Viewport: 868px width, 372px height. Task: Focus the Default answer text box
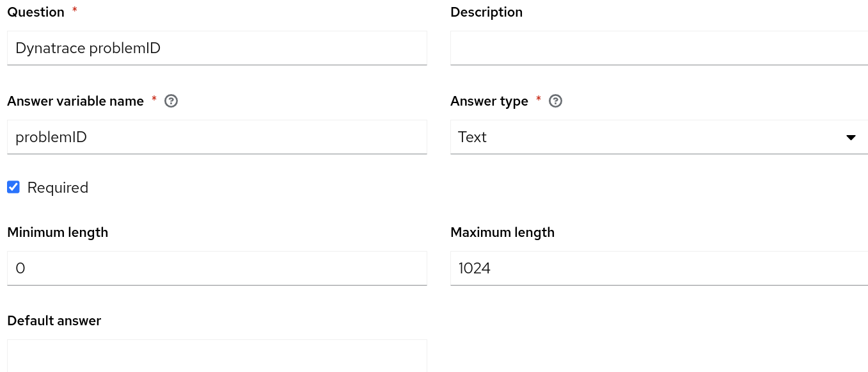(217, 356)
